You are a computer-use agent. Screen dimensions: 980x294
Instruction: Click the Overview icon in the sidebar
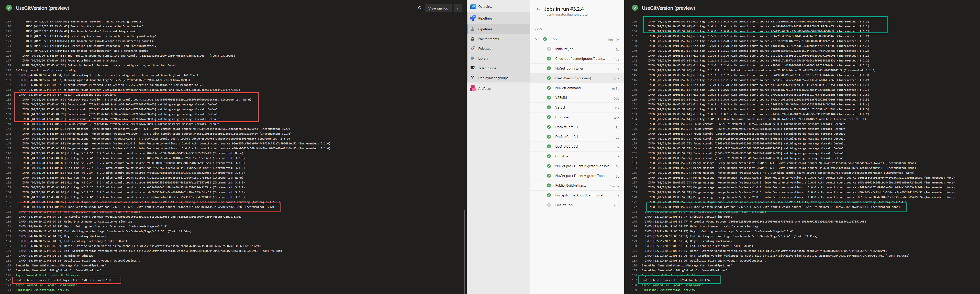click(x=472, y=6)
